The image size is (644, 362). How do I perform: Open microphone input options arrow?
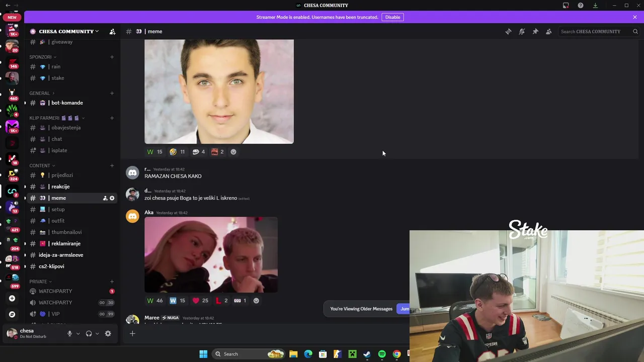(78, 333)
